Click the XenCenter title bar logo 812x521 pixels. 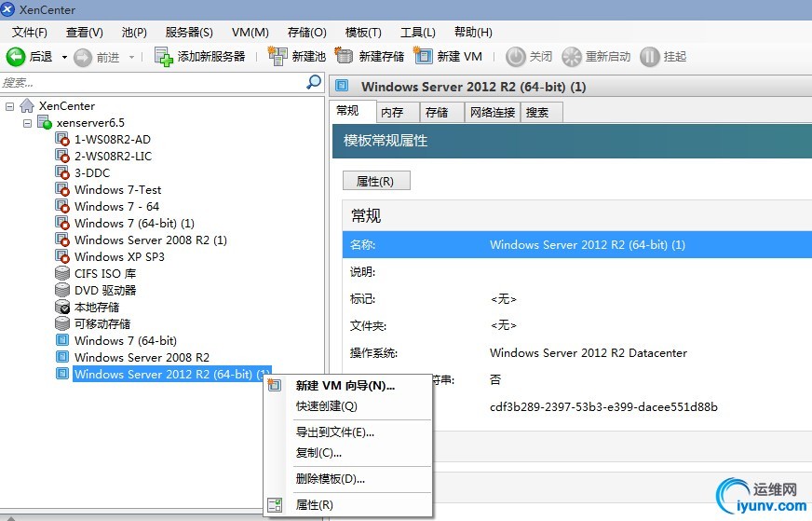pos(7,9)
